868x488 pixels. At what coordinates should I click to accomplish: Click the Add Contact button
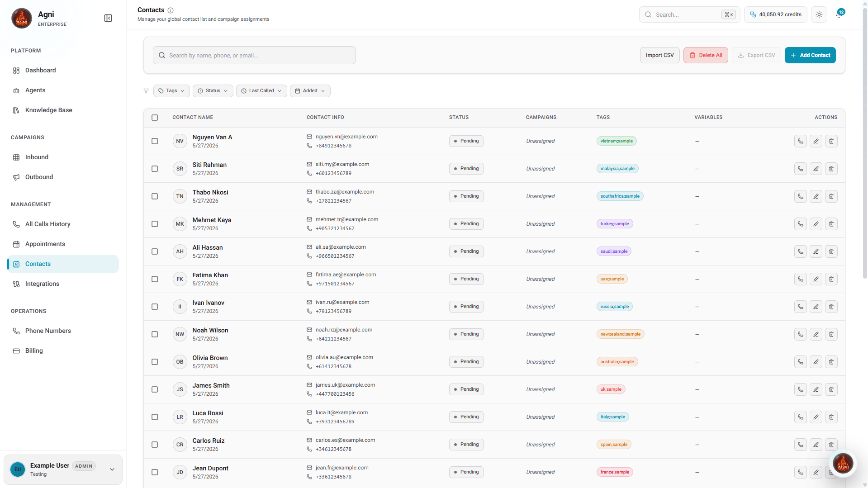(x=810, y=55)
